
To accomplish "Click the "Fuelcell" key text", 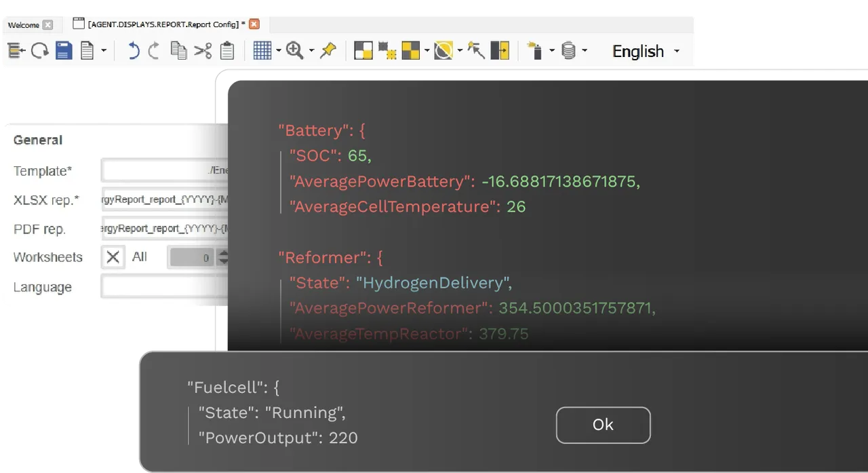I will point(224,387).
